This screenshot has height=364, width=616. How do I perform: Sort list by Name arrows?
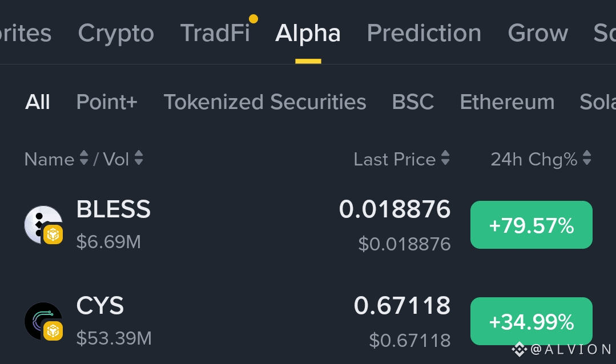84,158
